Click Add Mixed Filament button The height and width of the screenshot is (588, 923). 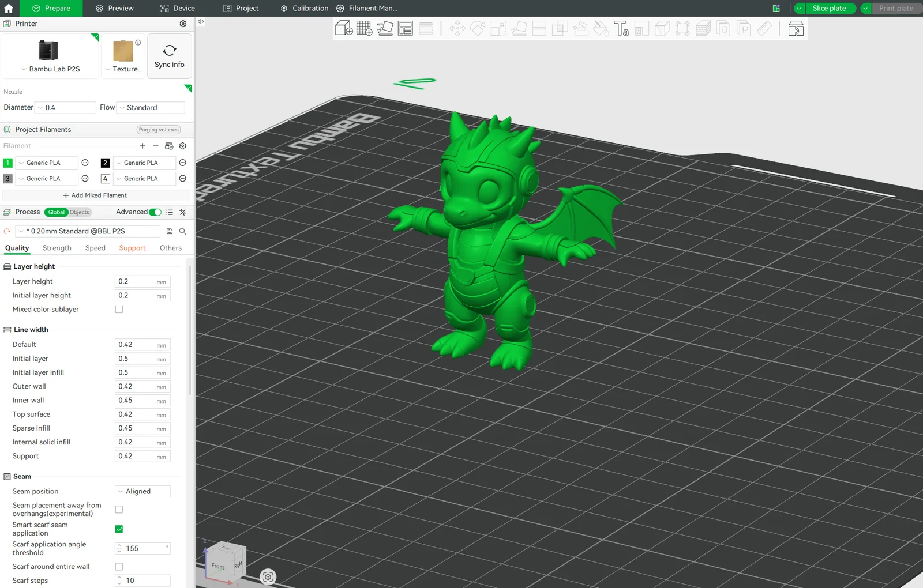pyautogui.click(x=95, y=195)
